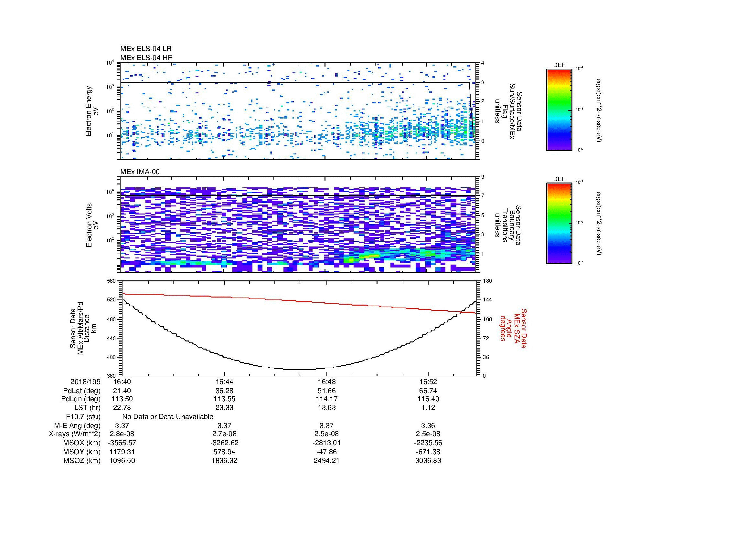Click the PdLon value 116.40
Viewport: 756px width, 534px height.
(x=428, y=399)
